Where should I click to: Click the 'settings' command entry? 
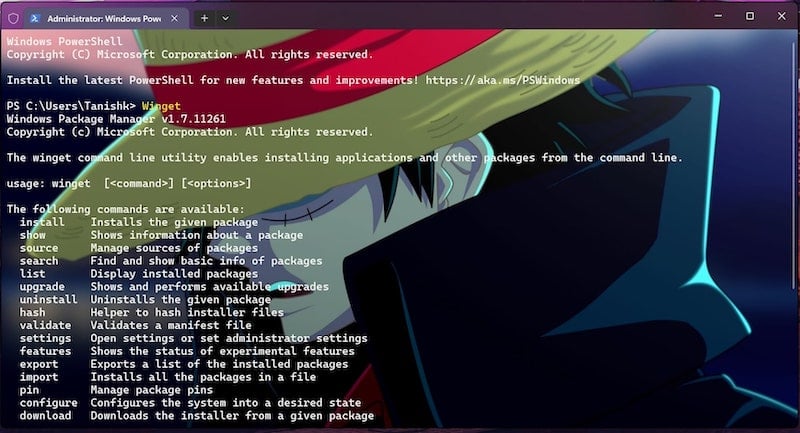tap(45, 338)
